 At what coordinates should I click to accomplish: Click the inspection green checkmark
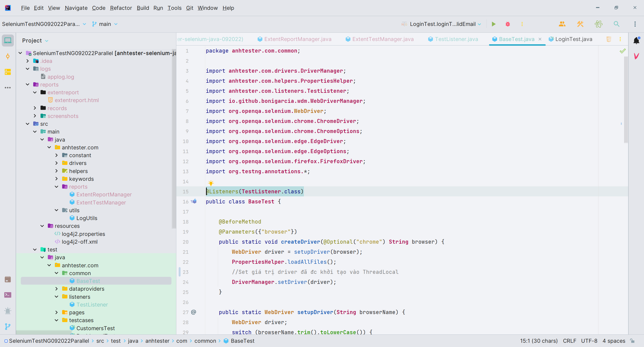pos(623,51)
